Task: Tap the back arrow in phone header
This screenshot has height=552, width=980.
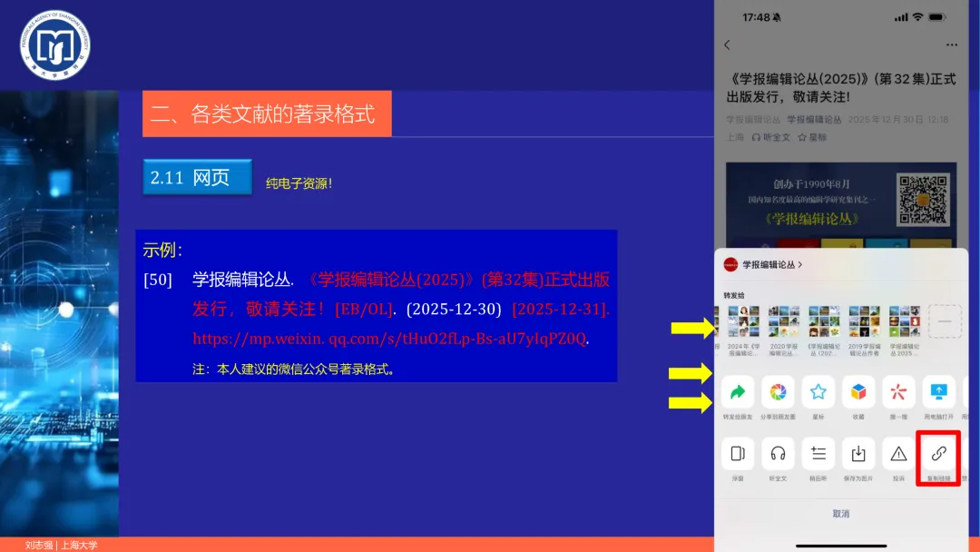Action: [727, 45]
